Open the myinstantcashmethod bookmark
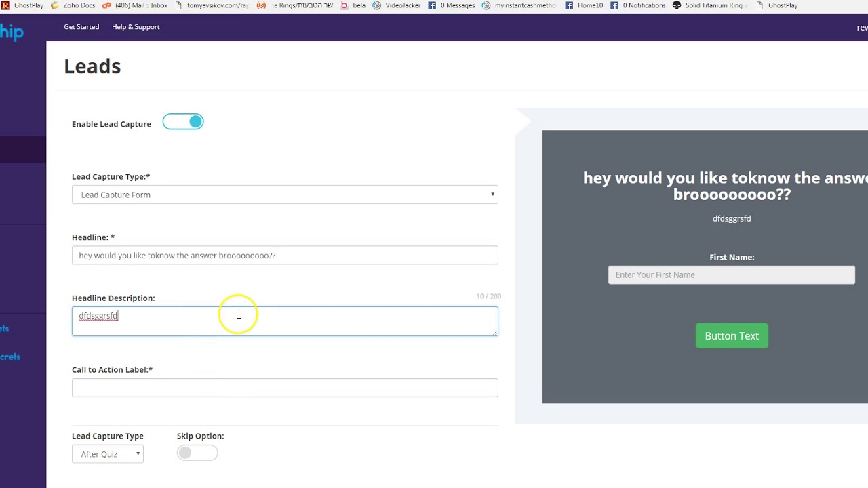This screenshot has height=488, width=868. [x=519, y=5]
